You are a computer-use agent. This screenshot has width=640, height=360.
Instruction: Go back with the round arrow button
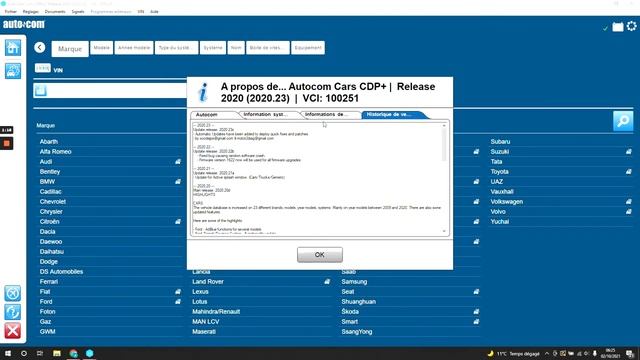pos(40,47)
